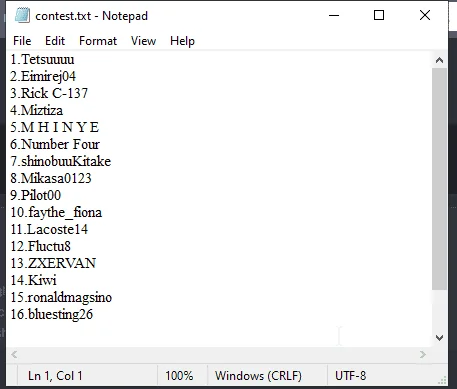Image resolution: width=457 pixels, height=389 pixels.
Task: Click the 'Ln 1, Col 1' status entry
Action: 55,376
